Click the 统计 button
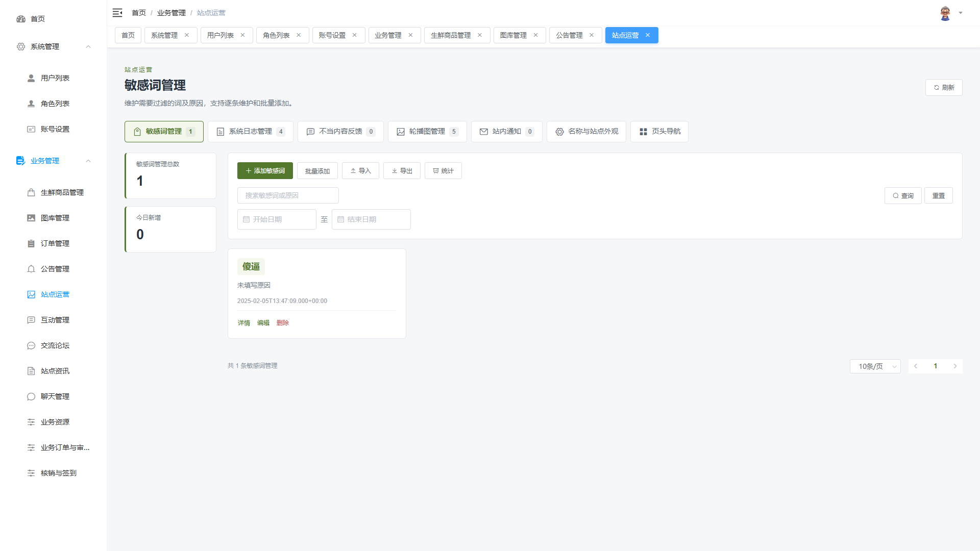980x551 pixels. coord(443,171)
